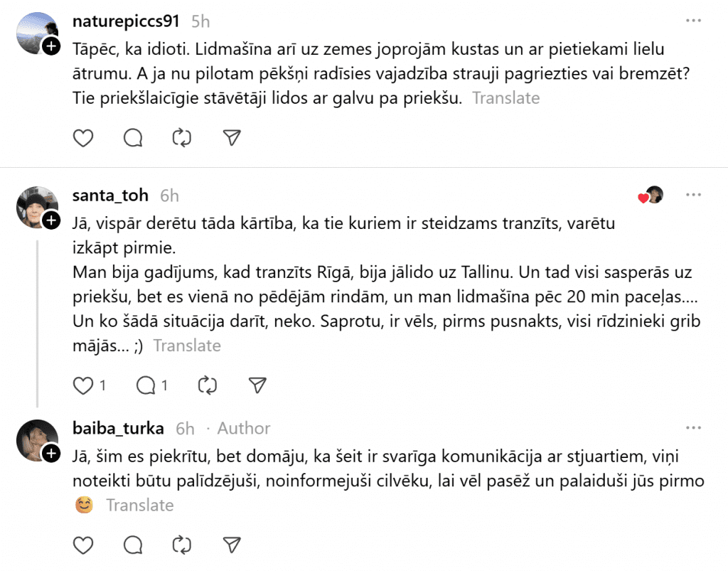
Task: View the liked-by avatar on the santa_toh comment
Action: [x=653, y=195]
